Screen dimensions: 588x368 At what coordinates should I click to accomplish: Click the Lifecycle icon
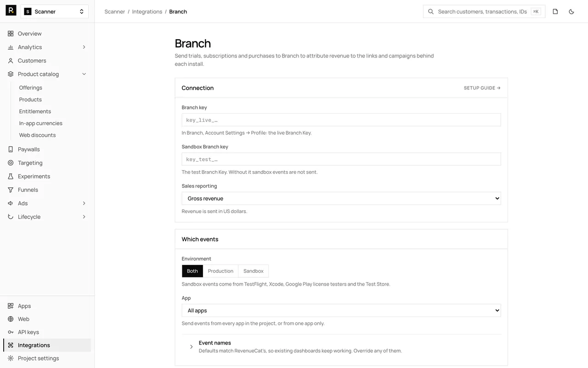tap(11, 217)
